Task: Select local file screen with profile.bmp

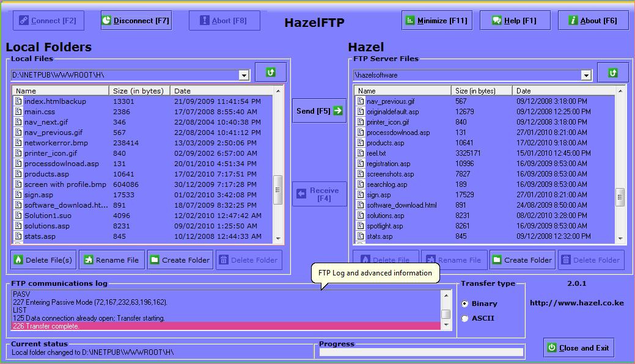Action: [x=65, y=184]
